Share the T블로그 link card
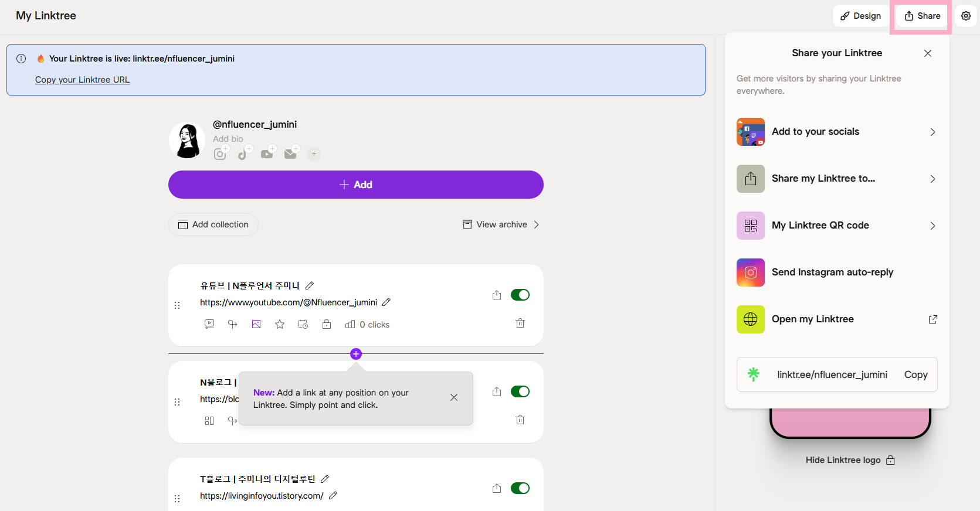The width and height of the screenshot is (980, 511). (x=497, y=488)
